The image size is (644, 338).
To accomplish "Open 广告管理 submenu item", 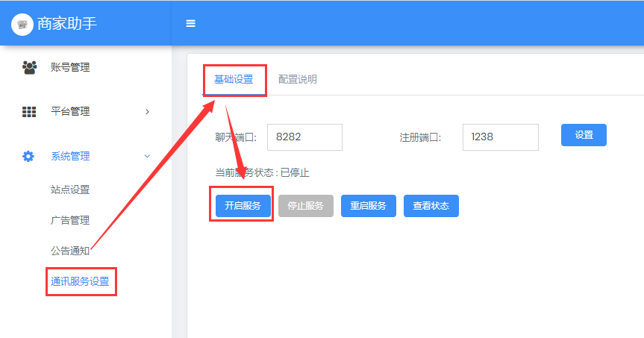I will pos(70,221).
